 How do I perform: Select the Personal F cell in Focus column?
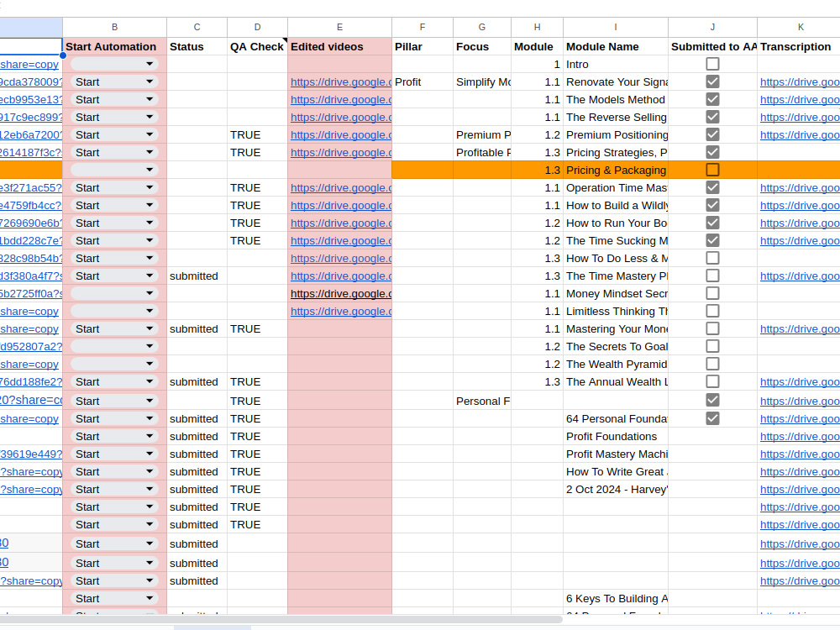(x=482, y=402)
